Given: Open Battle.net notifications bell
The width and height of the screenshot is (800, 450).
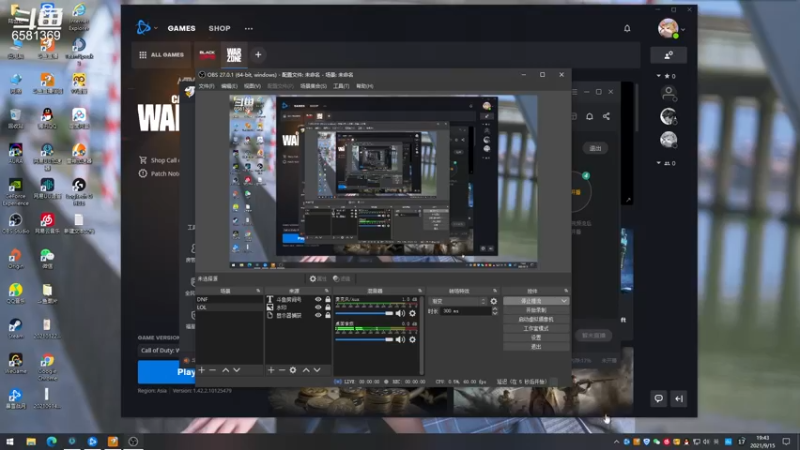Looking at the screenshot, I should pyautogui.click(x=627, y=29).
